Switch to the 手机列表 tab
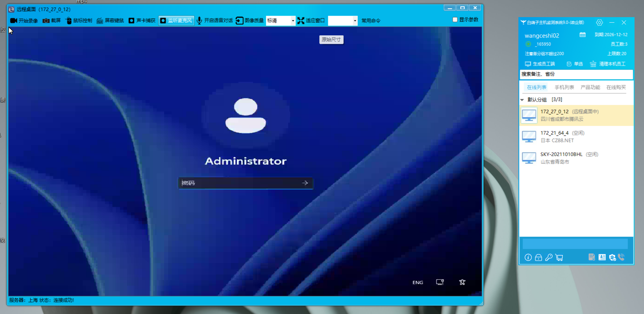Image resolution: width=644 pixels, height=314 pixels. pos(564,87)
